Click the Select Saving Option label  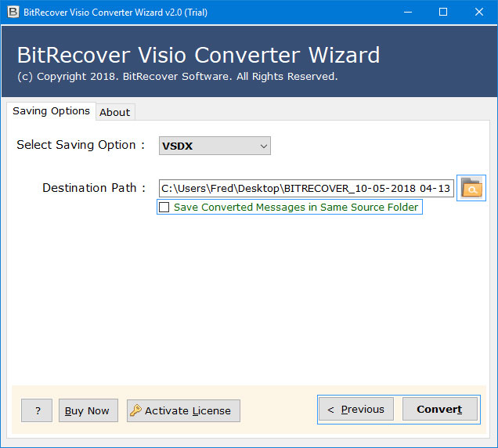[81, 145]
